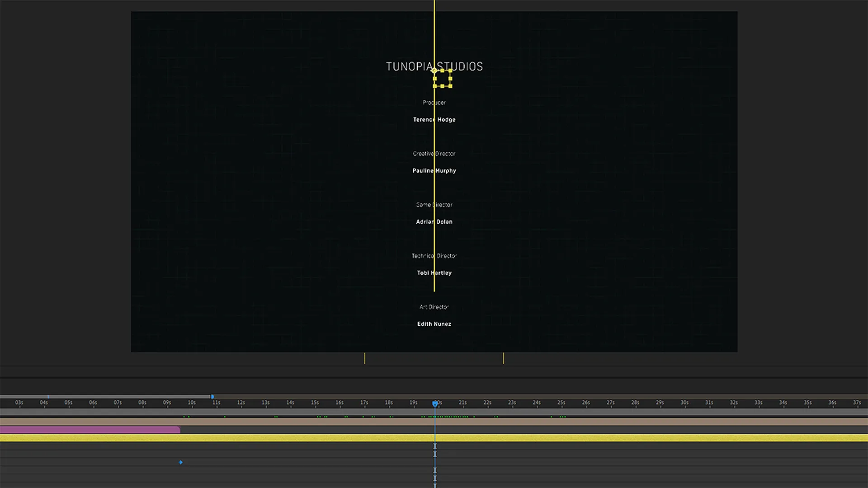The height and width of the screenshot is (488, 868).
Task: Click the bottom-right selection handle
Action: (x=450, y=86)
